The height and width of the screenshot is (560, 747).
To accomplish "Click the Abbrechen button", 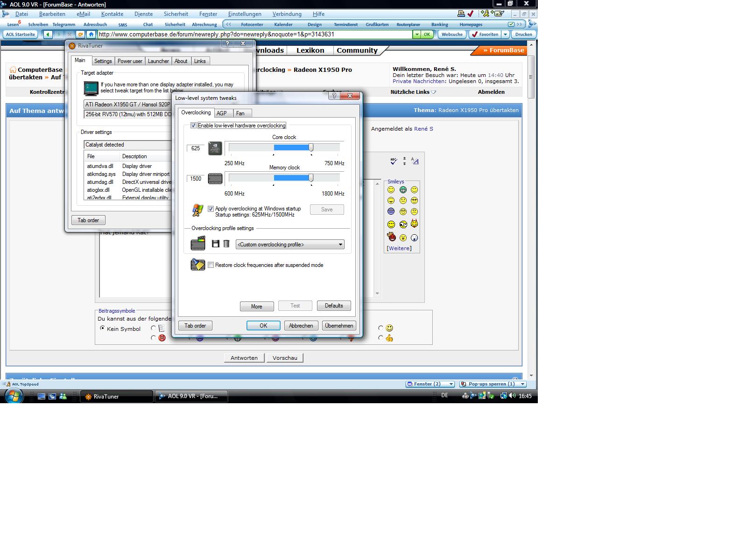I will tap(301, 326).
